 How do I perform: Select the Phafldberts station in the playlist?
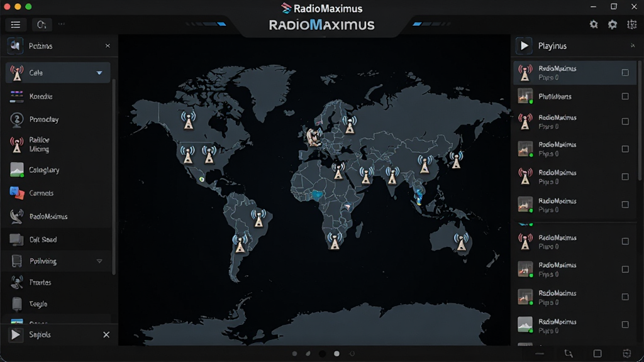pos(575,96)
